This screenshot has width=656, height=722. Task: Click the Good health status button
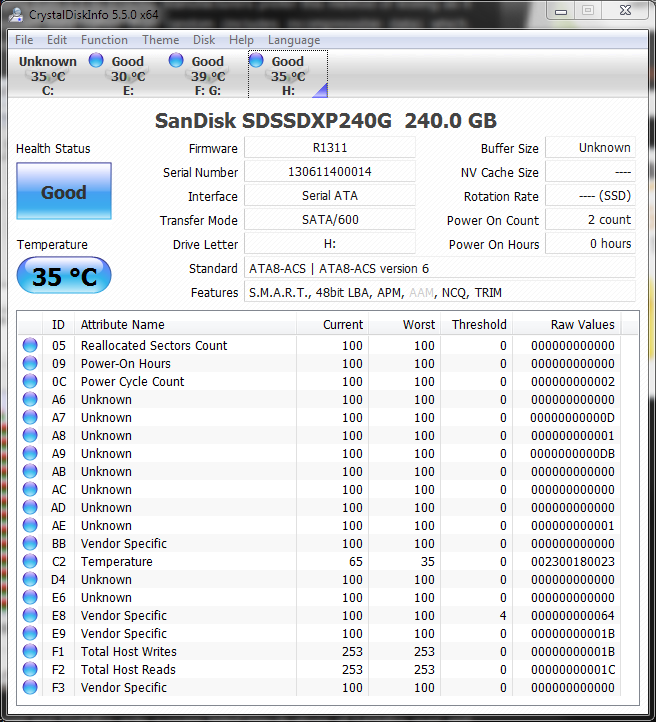pos(64,192)
